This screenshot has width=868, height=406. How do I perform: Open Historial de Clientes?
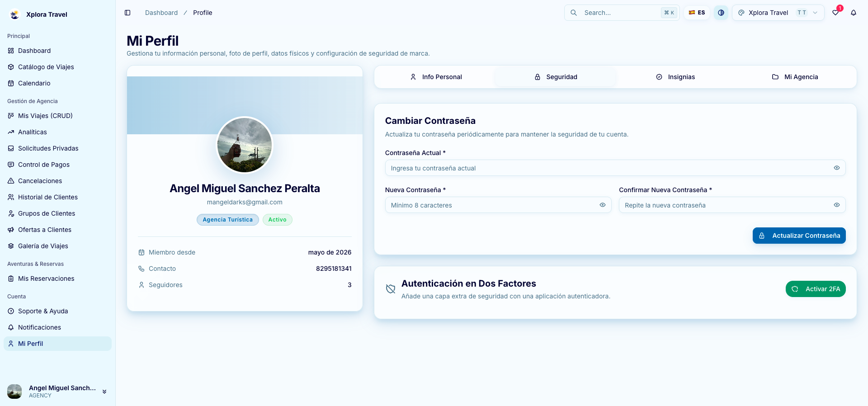click(x=57, y=197)
